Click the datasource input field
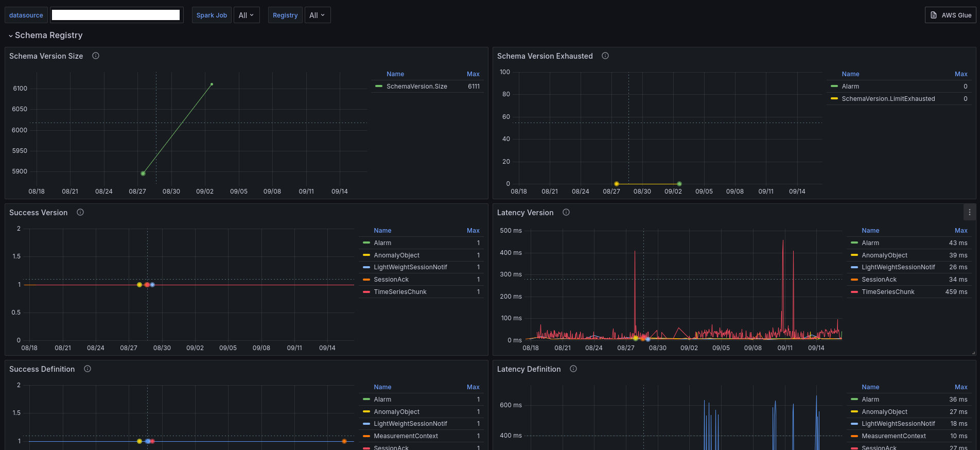The height and width of the screenshot is (450, 980). (x=116, y=15)
